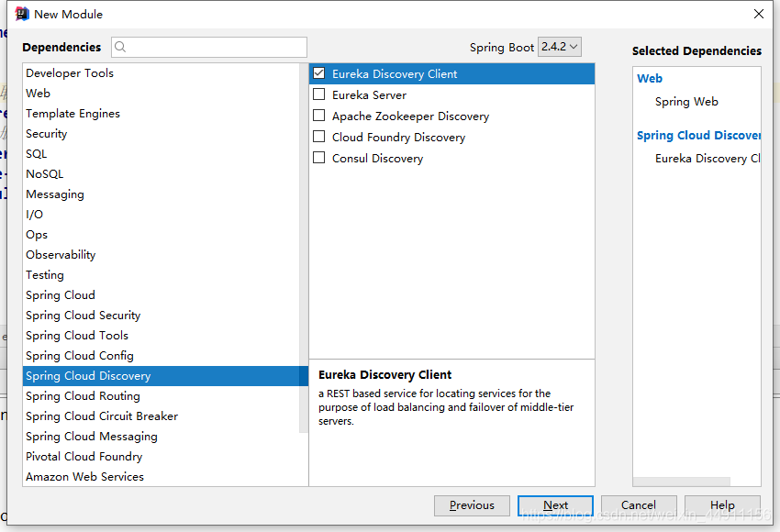
Task: Select the highlighted Spring Cloud Discovery category
Action: click(165, 376)
